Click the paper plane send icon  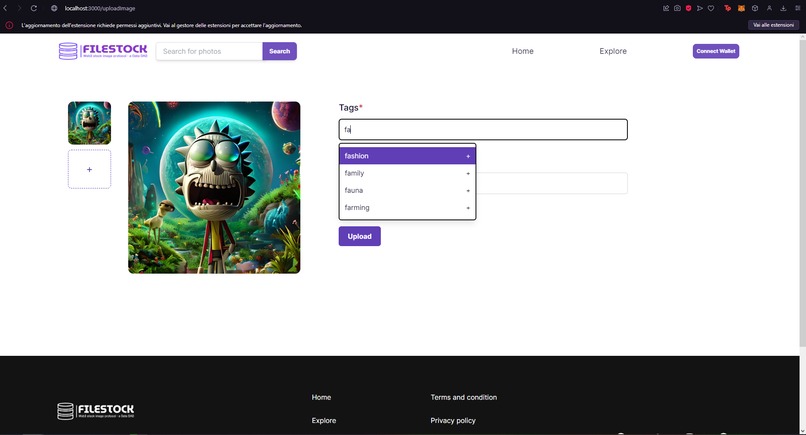pos(700,8)
